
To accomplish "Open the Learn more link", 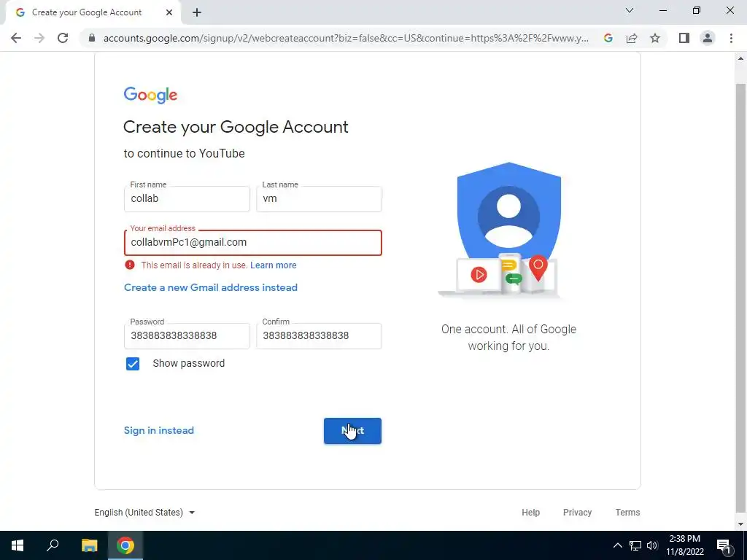I will tap(274, 265).
